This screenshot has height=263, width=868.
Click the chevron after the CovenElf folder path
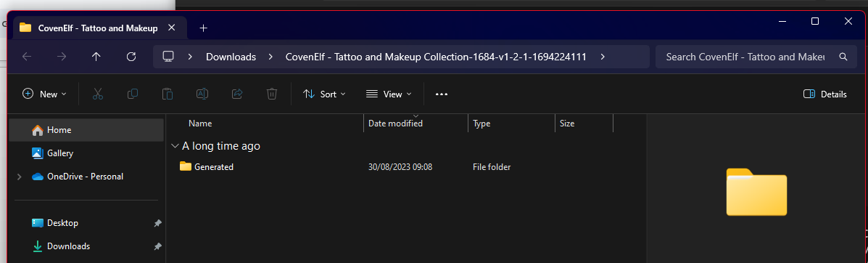(603, 57)
